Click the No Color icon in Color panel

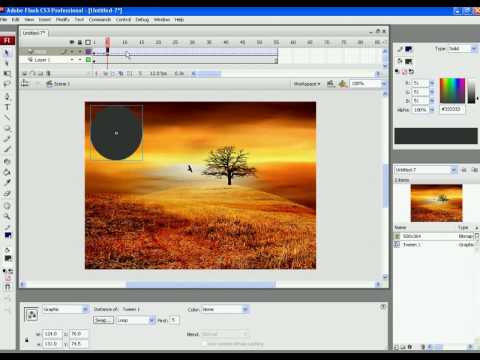(x=404, y=72)
